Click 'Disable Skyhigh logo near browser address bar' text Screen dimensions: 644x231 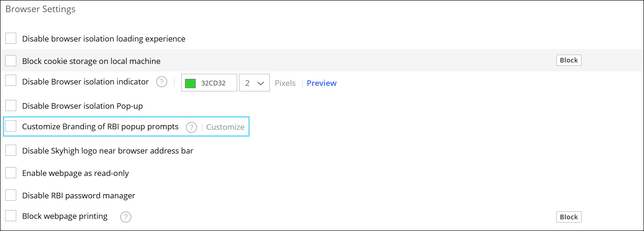(x=108, y=151)
